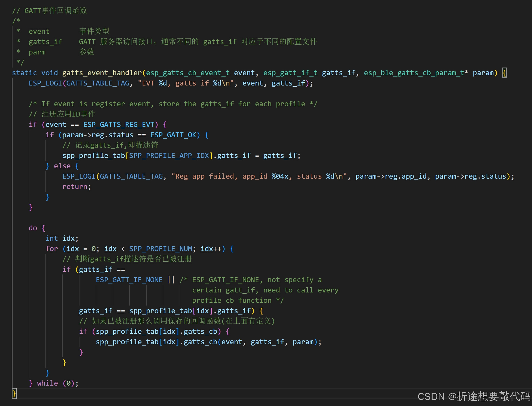The image size is (532, 406).
Task: Click ESP_GATT_IF_NONE before the || operator
Action: [x=129, y=280]
